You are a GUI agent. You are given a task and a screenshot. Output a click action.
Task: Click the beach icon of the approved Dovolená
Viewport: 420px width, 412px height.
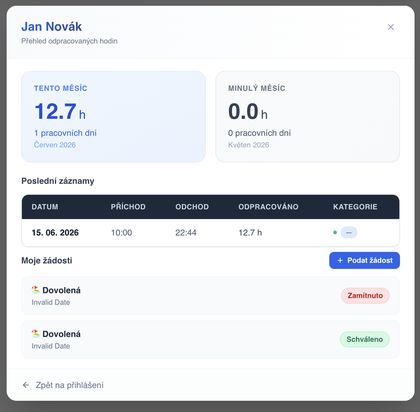point(35,333)
